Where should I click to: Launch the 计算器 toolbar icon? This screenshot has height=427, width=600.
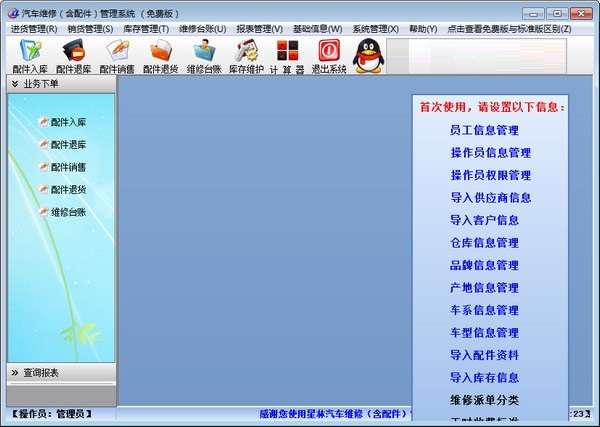pos(287,57)
